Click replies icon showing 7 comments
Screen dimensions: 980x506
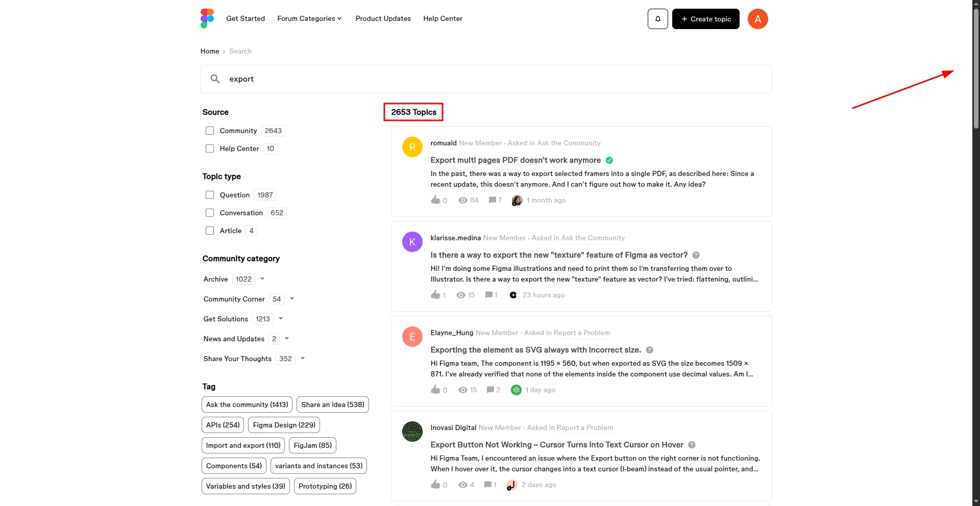click(x=492, y=200)
